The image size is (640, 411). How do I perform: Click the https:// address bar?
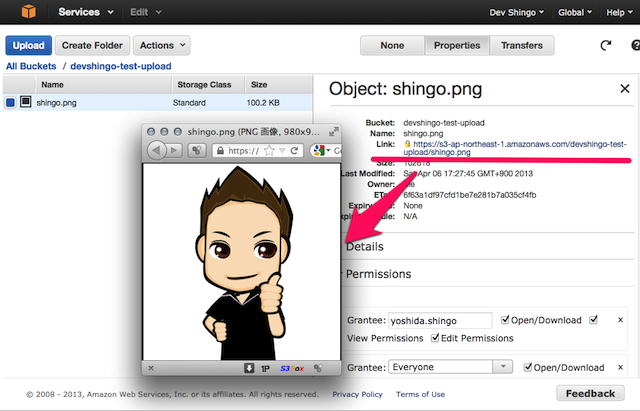point(243,151)
